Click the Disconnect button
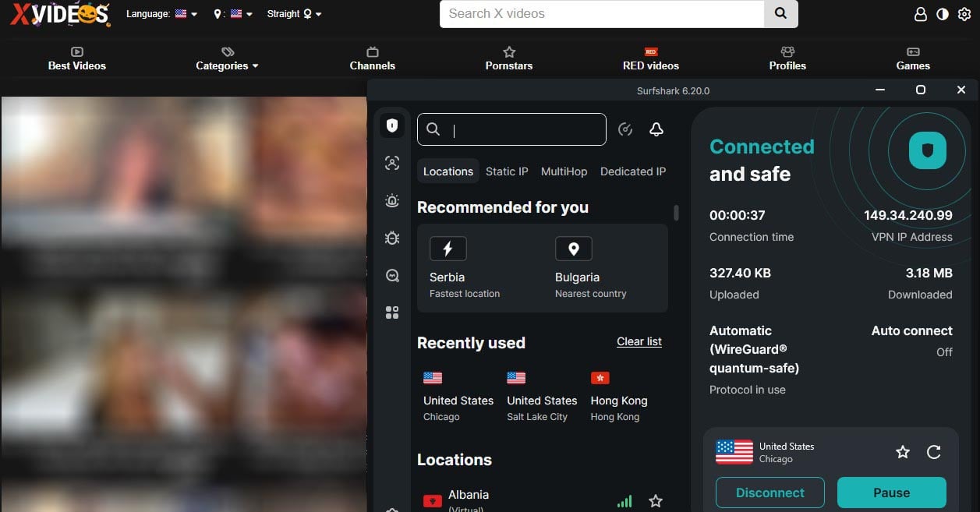Screen dimensions: 980x512 770,493
